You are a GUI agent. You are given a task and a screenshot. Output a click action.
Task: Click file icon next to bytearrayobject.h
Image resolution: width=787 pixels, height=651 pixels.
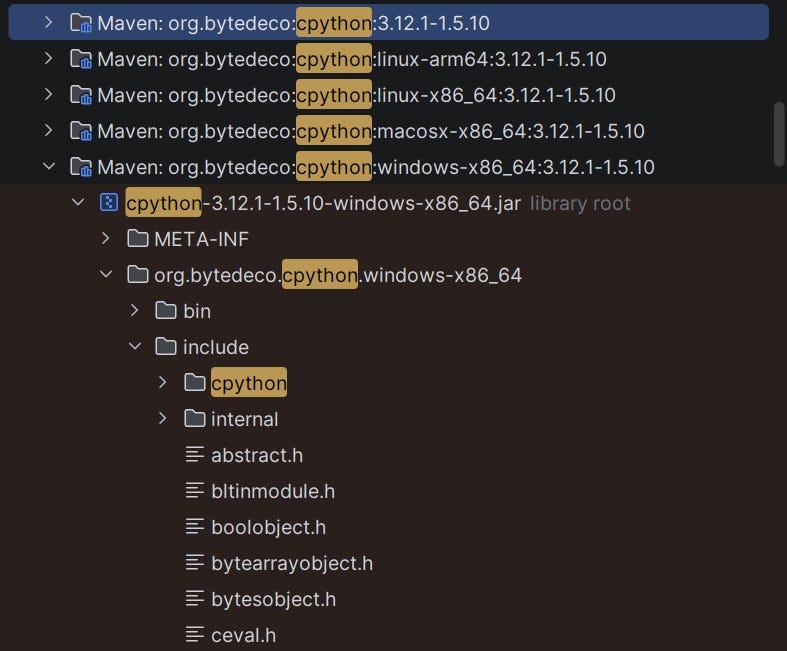point(195,563)
